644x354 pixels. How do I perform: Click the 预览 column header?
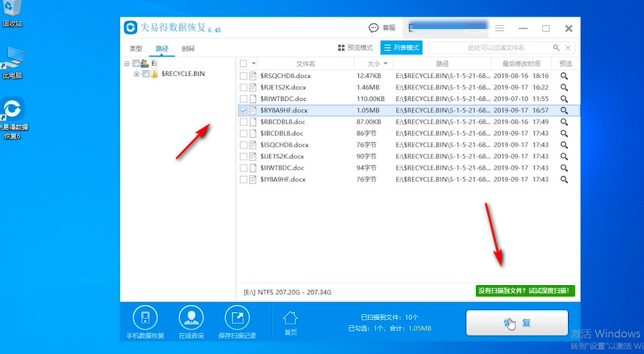click(565, 64)
